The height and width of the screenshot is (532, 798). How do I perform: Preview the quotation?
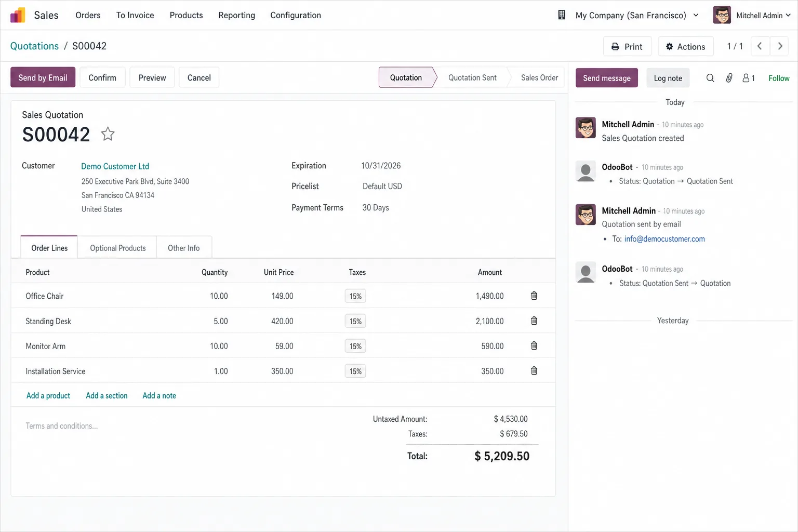pyautogui.click(x=152, y=77)
